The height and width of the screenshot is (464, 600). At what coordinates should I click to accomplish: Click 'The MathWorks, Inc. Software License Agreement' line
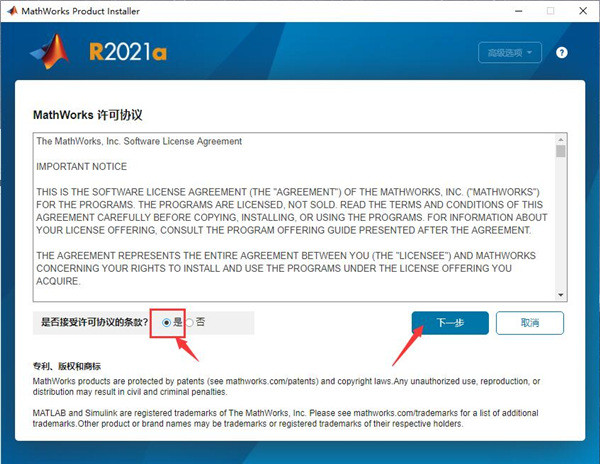tap(139, 141)
